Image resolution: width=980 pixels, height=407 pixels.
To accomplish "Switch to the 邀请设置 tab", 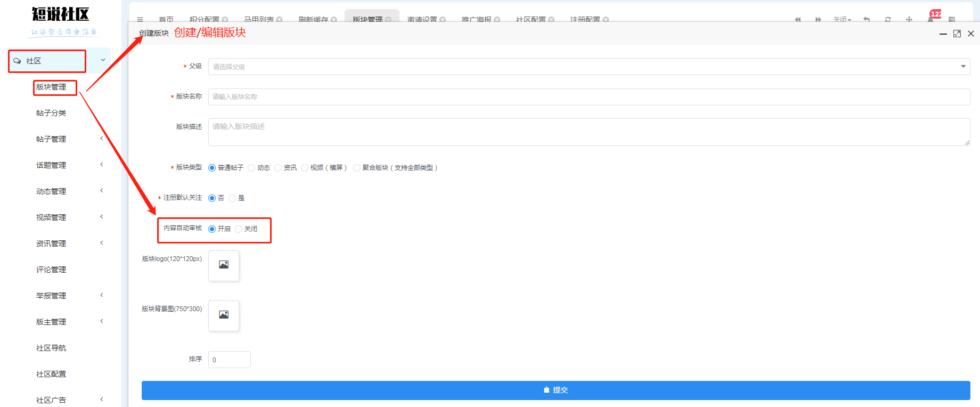I will [422, 19].
